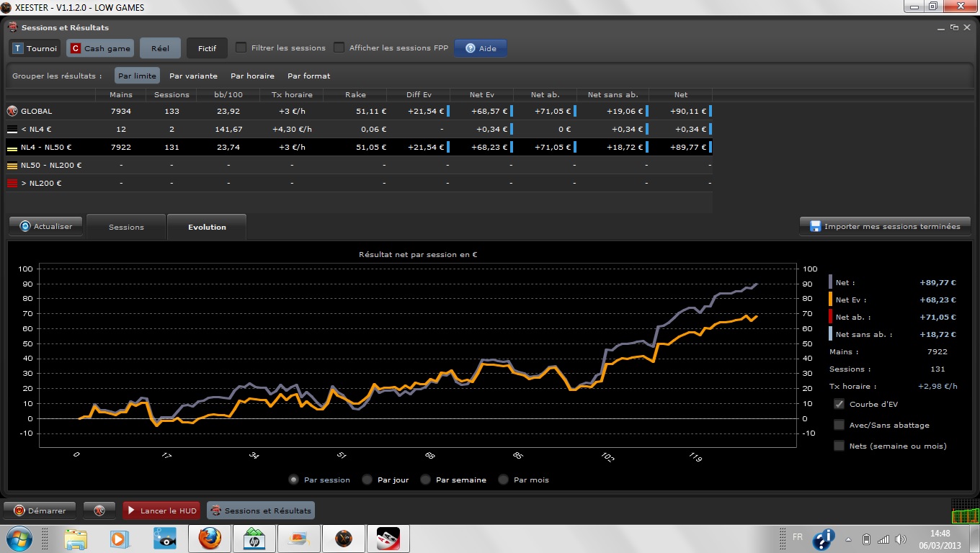The image size is (980, 553).
Task: Group results Par variante
Action: [193, 76]
